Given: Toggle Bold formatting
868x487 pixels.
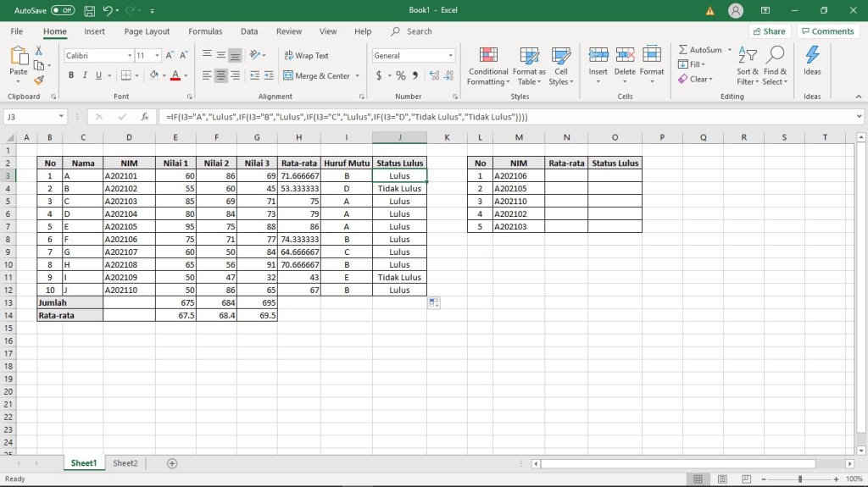Looking at the screenshot, I should [71, 75].
